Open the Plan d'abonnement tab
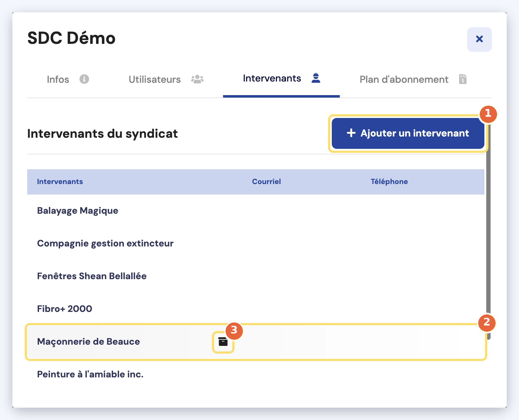The height and width of the screenshot is (420, 519). pyautogui.click(x=413, y=79)
